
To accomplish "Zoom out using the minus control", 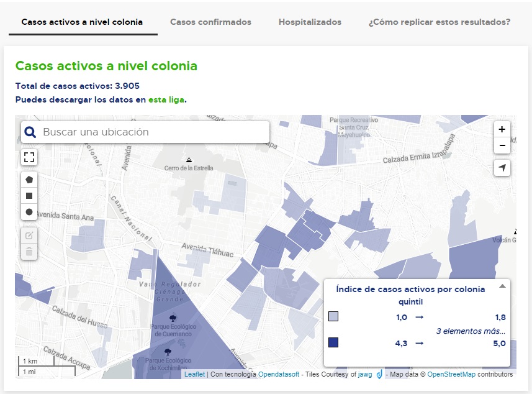I will (x=502, y=145).
